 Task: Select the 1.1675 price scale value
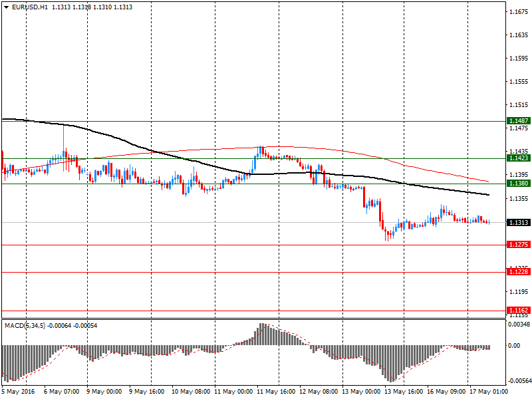(519, 12)
